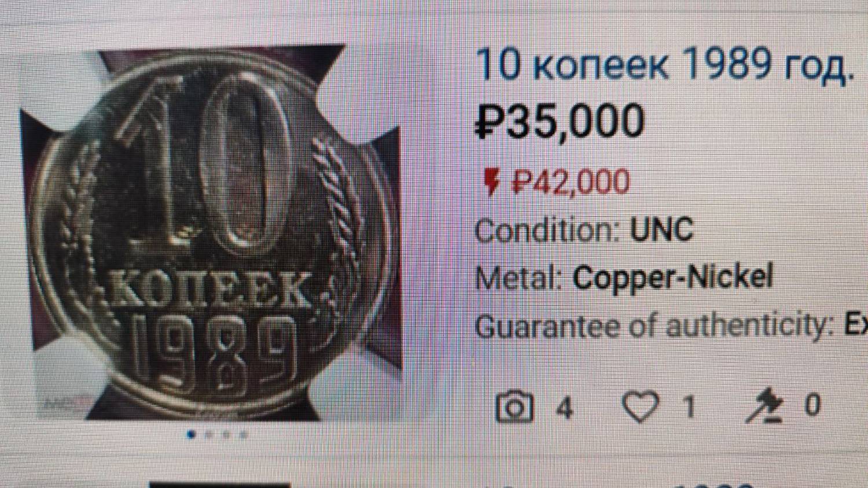
Task: Click the photo count number 4
Action: 565,409
